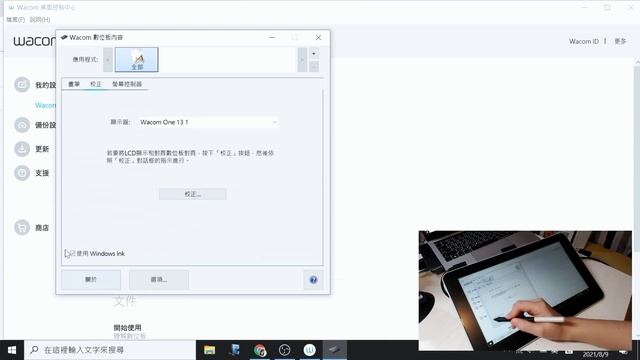Close the Wacom 數位板內容 dialog
The image size is (640, 360).
point(318,38)
